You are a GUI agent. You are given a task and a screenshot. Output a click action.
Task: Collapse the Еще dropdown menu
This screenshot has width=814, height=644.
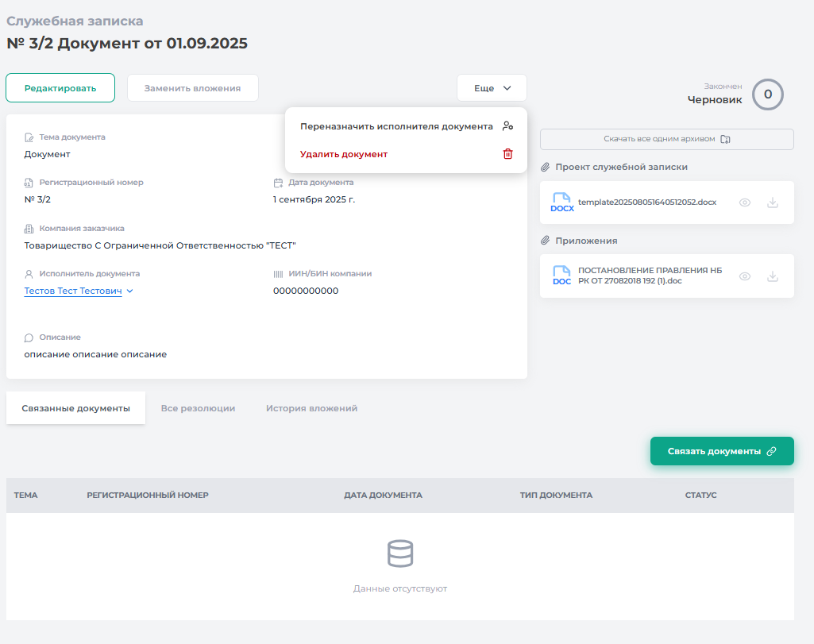coord(492,88)
